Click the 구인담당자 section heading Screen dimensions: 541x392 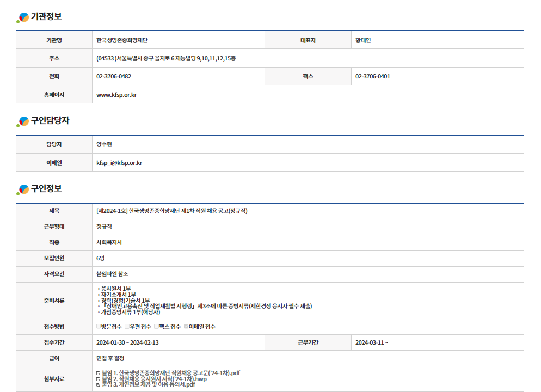coord(51,120)
